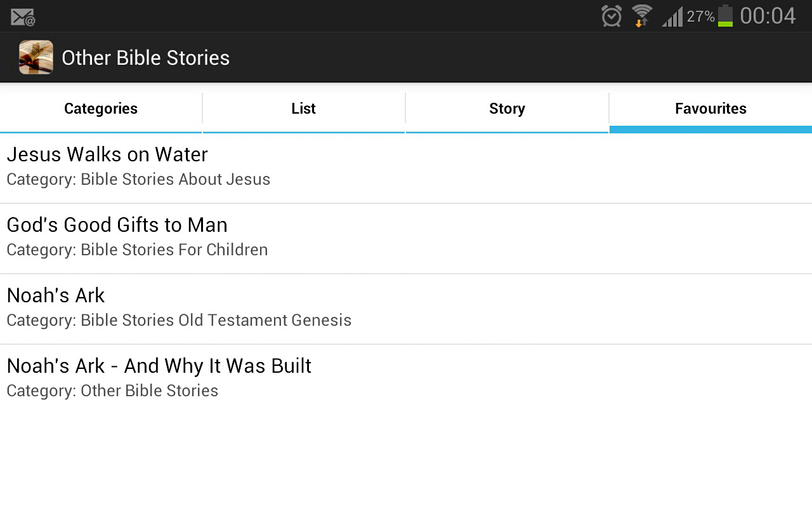Tap Category: Bible Stories About Jesus subtitle
The width and height of the screenshot is (812, 508).
pyautogui.click(x=138, y=180)
